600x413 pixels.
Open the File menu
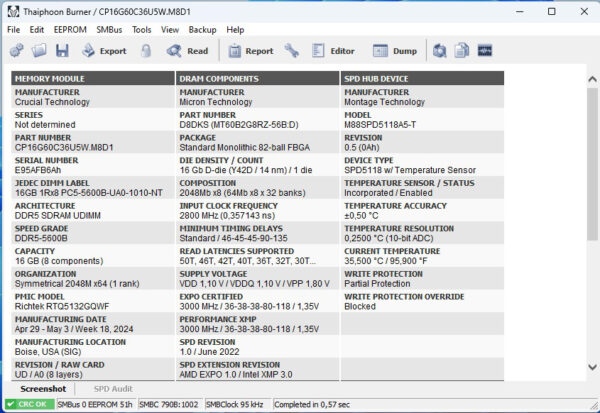13,30
